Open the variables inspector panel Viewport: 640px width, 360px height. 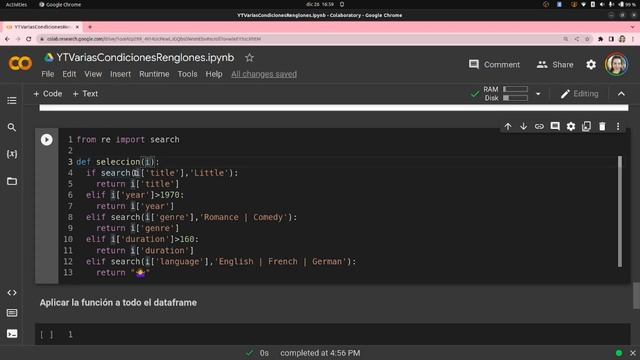[x=12, y=154]
